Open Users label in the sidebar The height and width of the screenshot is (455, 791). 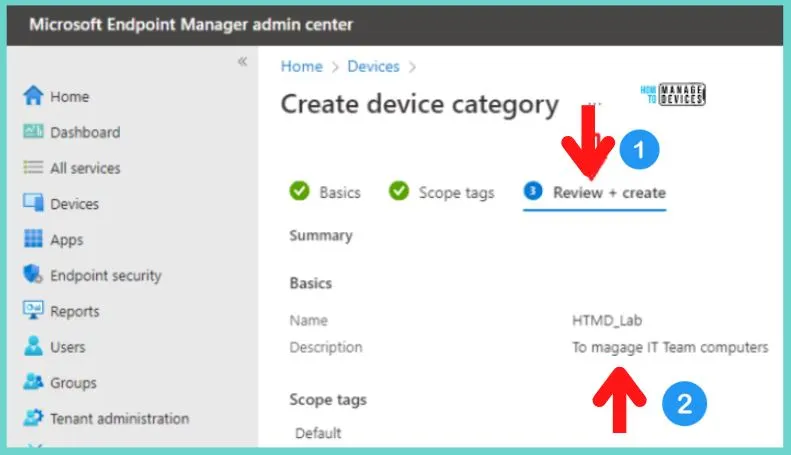click(x=68, y=347)
